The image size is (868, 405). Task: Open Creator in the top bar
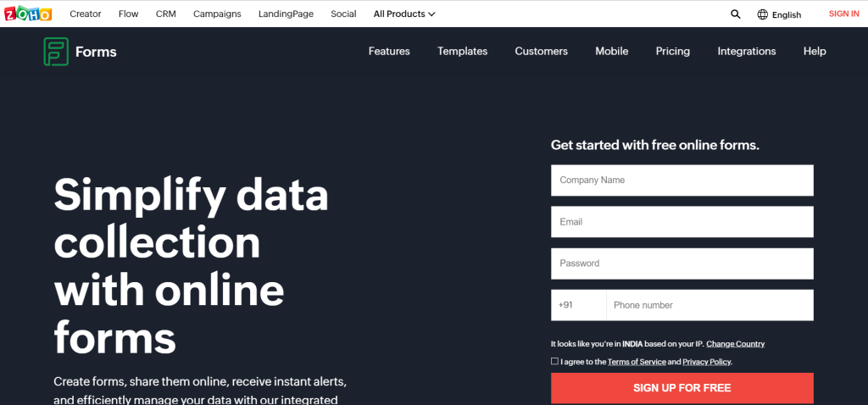pyautogui.click(x=86, y=14)
